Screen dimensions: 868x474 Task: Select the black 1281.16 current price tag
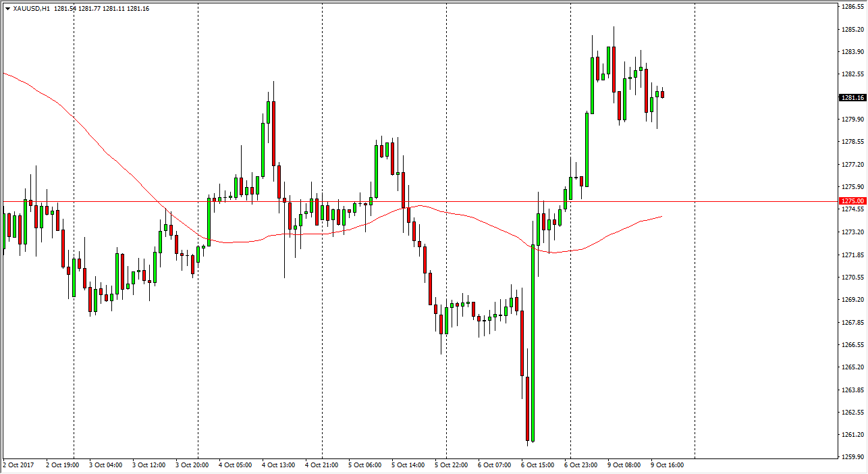(852, 98)
